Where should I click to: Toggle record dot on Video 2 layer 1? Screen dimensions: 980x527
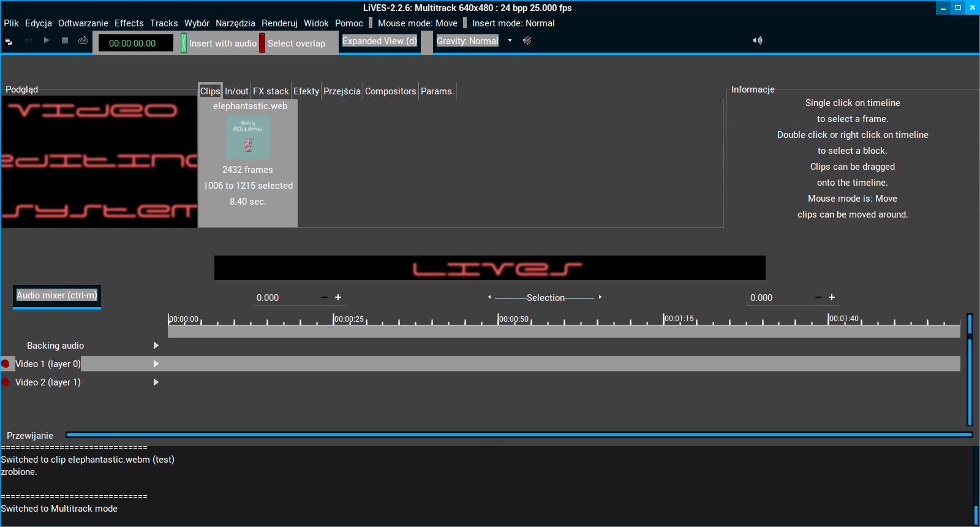[x=6, y=382]
